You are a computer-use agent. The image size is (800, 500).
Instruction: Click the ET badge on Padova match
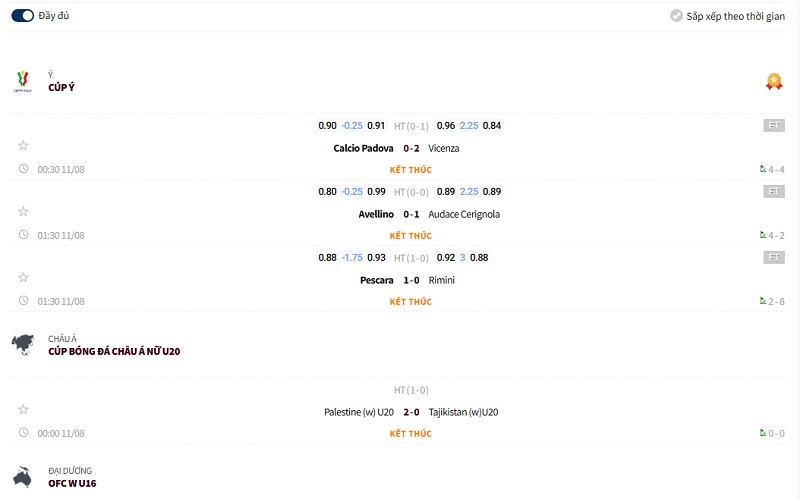tap(773, 126)
